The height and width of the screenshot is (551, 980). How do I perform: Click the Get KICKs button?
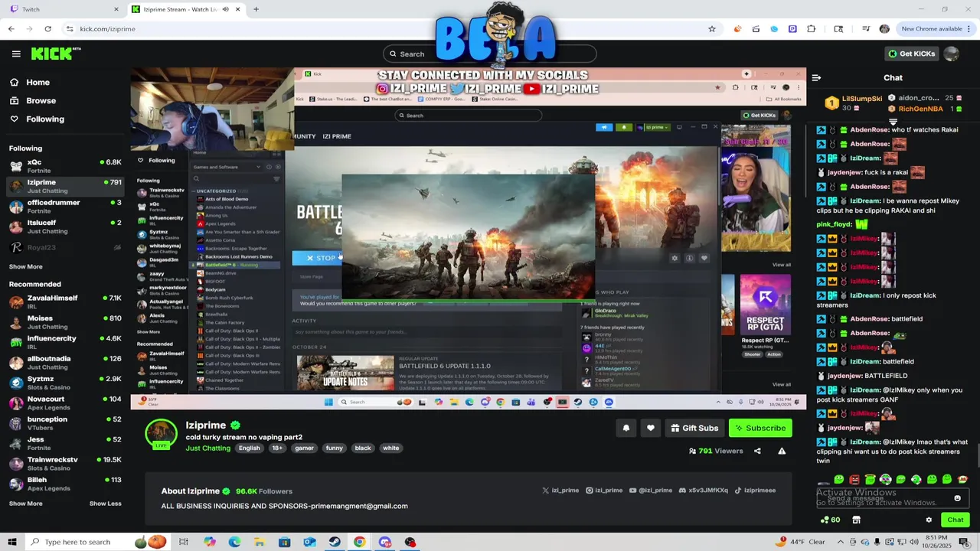[911, 54]
